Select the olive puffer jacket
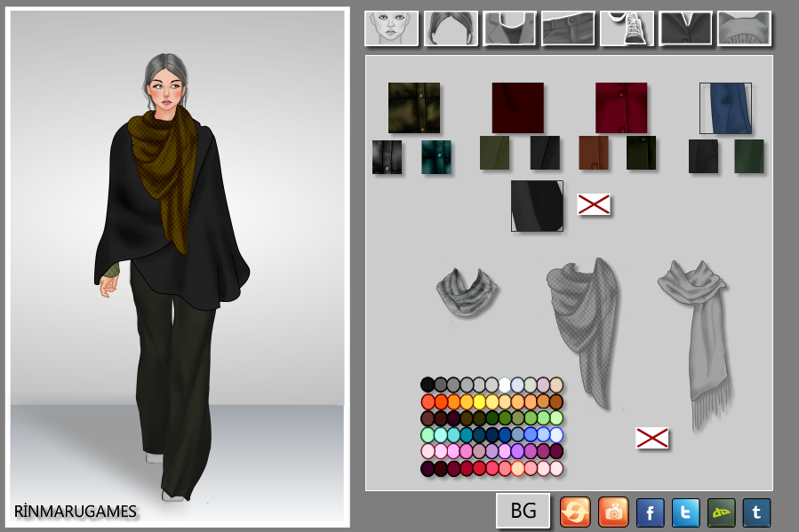Viewport: 799px width, 532px height. tap(414, 108)
